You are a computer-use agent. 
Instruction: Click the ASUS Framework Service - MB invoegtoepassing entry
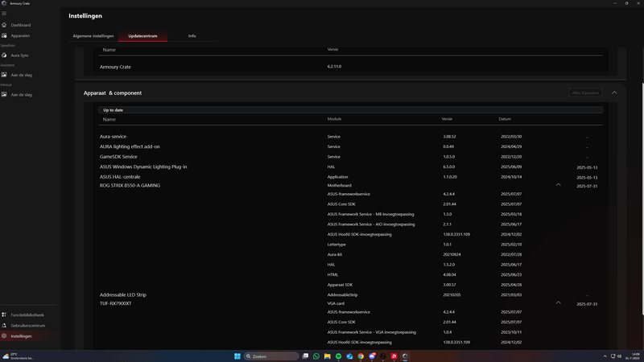click(370, 214)
